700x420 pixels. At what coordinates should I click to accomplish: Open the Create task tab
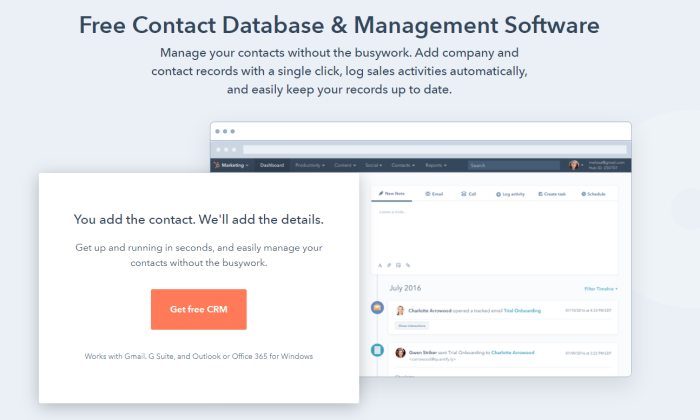click(x=552, y=194)
